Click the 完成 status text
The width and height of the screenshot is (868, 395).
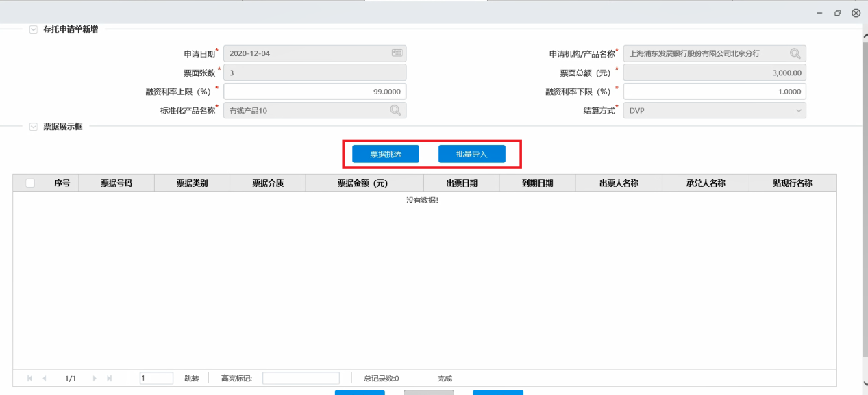pos(445,378)
